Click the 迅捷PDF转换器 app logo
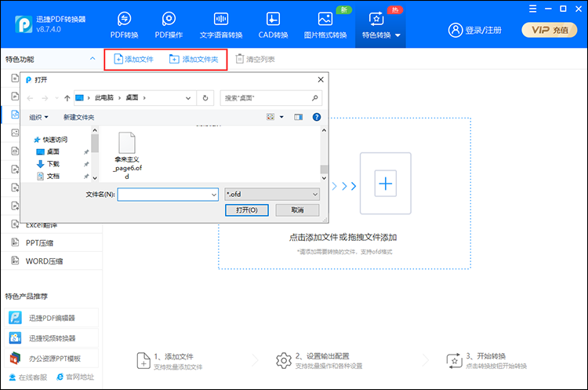The width and height of the screenshot is (588, 390). (24, 24)
